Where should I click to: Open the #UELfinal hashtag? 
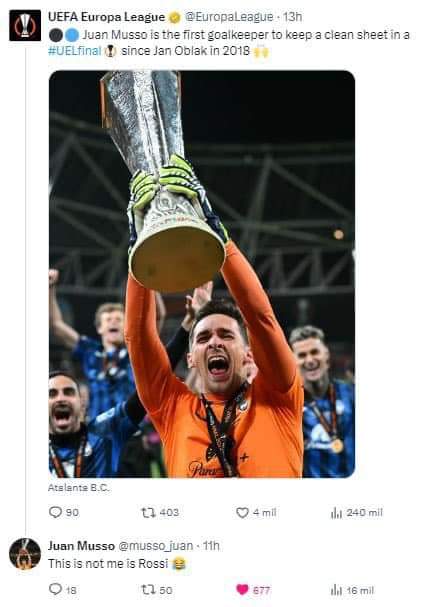click(75, 51)
